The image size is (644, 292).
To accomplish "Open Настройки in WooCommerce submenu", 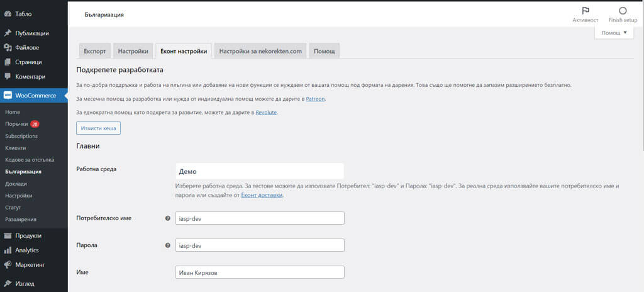I will click(18, 195).
